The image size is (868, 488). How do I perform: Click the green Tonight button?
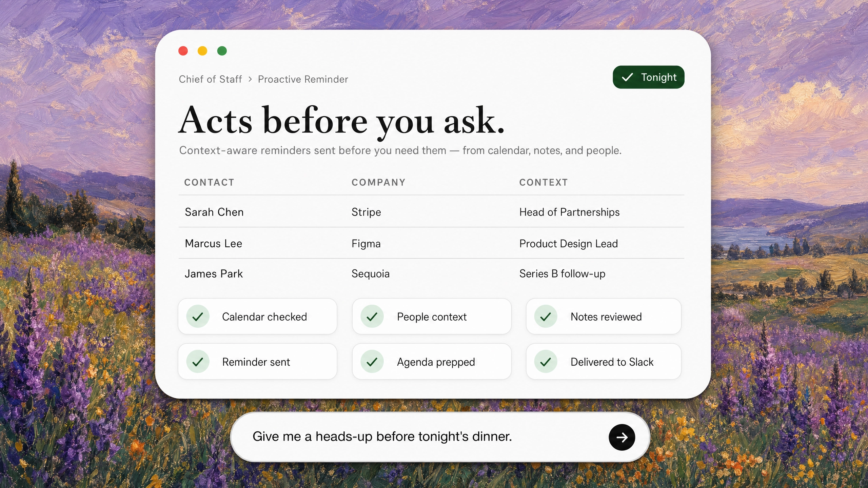click(648, 77)
